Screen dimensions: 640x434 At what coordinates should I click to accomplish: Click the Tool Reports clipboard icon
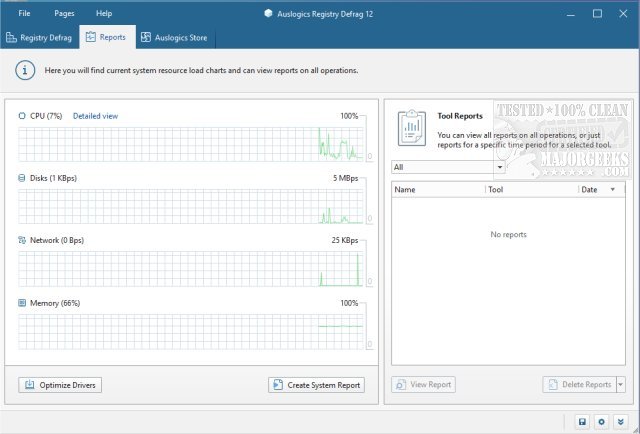coord(412,128)
